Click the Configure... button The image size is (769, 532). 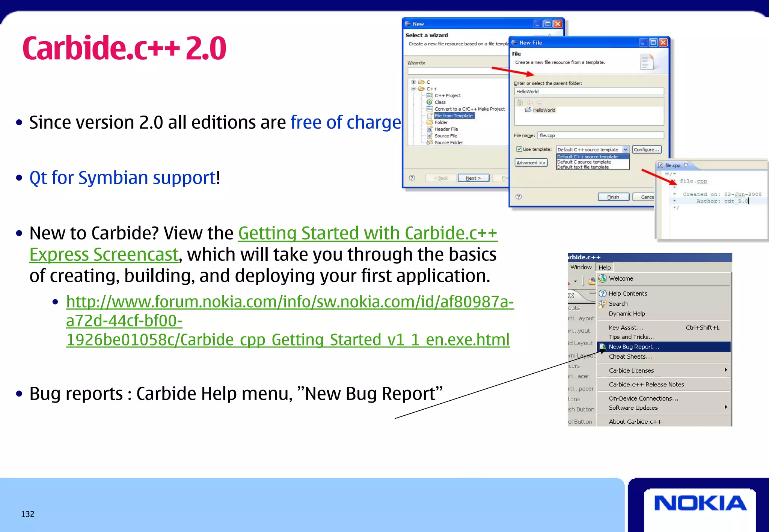pyautogui.click(x=647, y=149)
